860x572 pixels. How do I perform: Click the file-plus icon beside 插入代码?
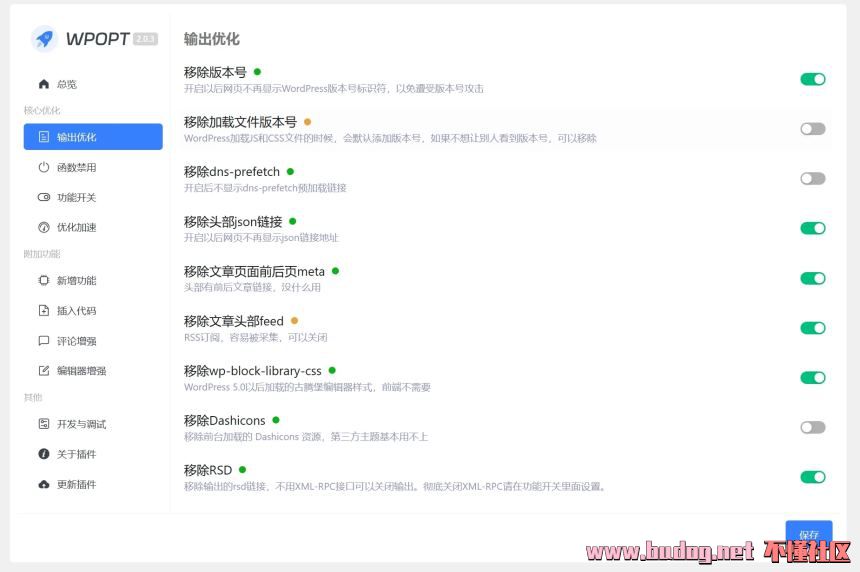click(x=44, y=310)
